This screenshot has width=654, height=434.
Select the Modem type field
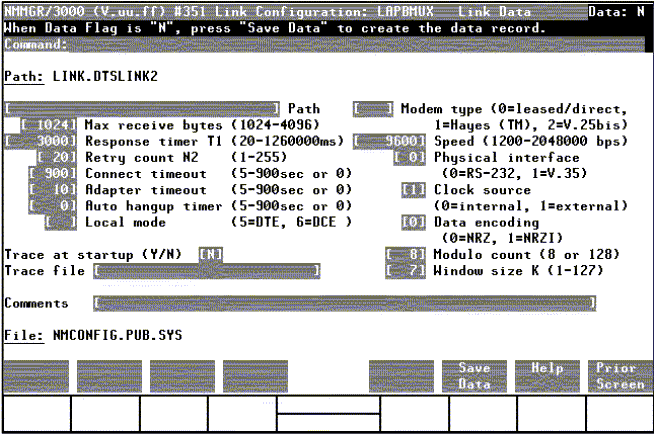click(373, 109)
